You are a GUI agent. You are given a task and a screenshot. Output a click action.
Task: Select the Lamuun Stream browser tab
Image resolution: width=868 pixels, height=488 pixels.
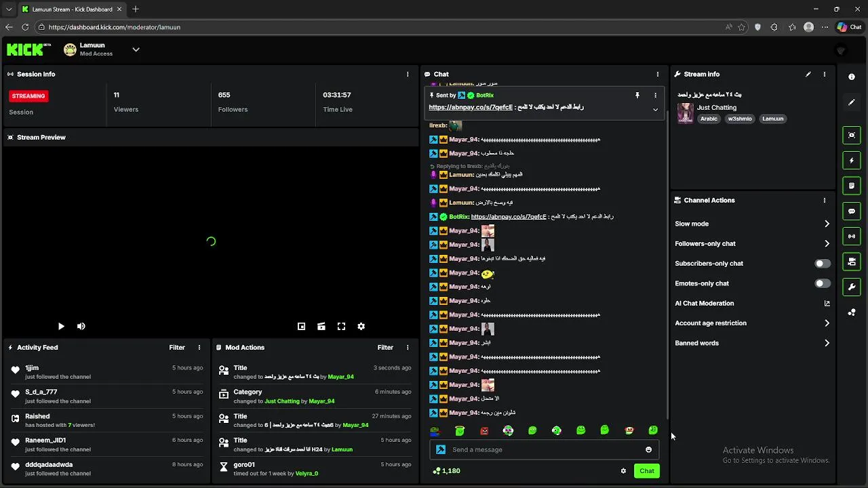[x=71, y=9]
